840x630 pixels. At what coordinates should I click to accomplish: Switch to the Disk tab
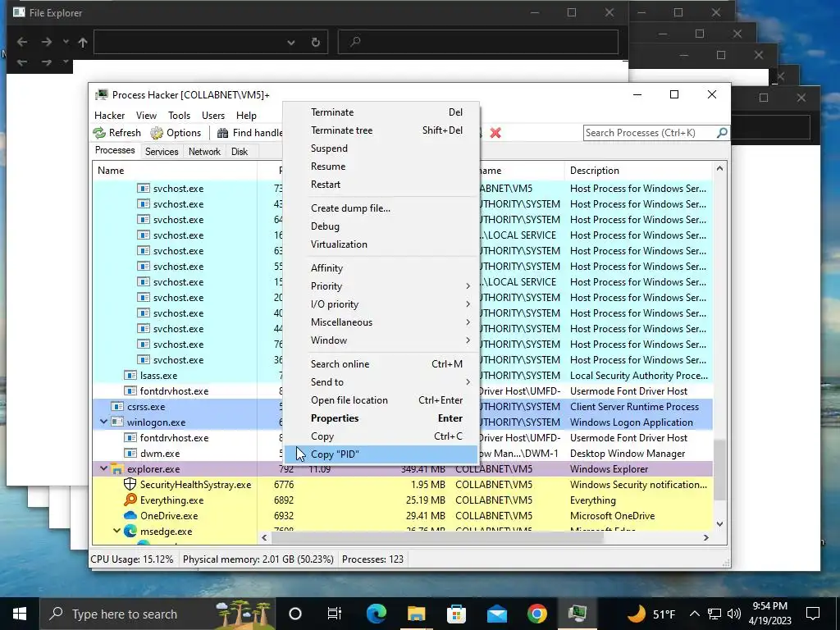tap(240, 152)
